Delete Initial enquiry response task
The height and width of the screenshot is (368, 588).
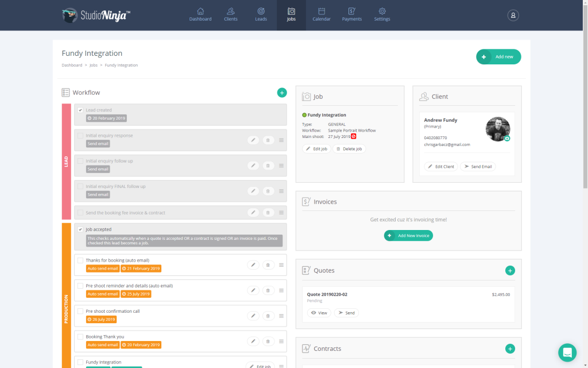point(268,140)
